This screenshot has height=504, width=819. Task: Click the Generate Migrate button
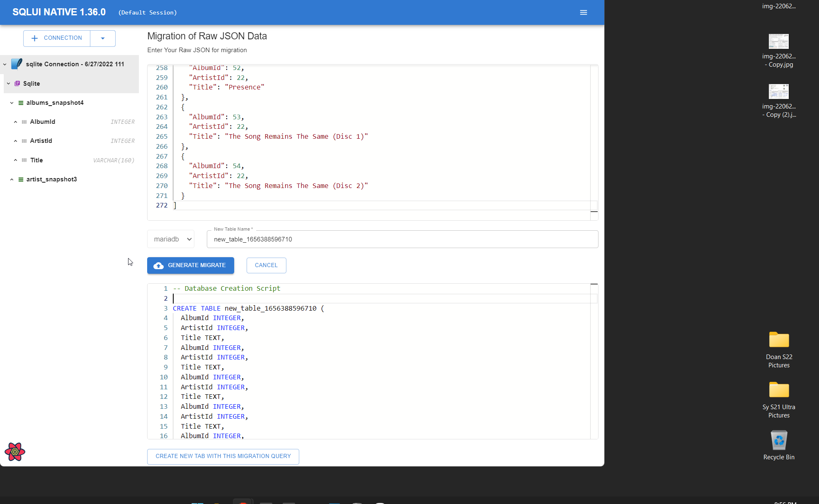tap(191, 265)
